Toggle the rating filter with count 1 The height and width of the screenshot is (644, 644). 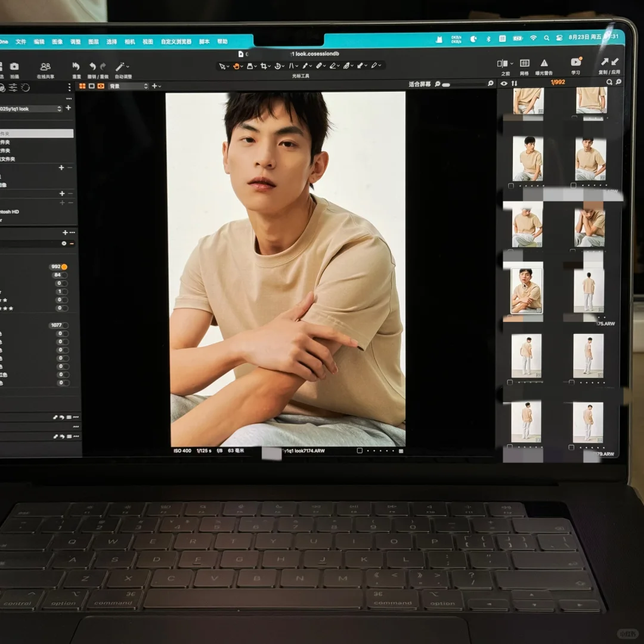tap(61, 292)
